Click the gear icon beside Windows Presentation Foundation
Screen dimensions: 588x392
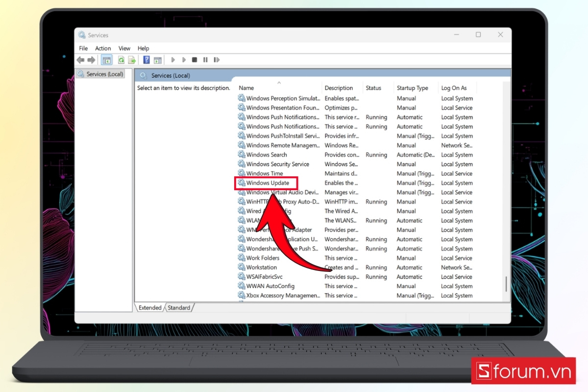point(242,108)
